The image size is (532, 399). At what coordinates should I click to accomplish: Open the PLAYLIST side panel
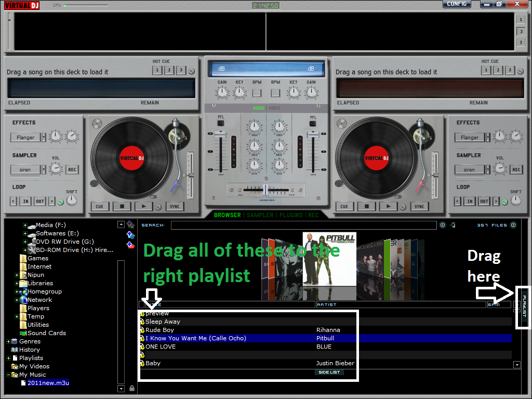[524, 307]
